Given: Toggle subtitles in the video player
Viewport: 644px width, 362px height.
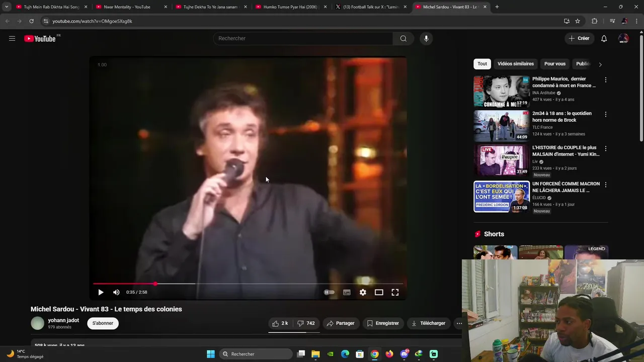Looking at the screenshot, I should [x=347, y=292].
